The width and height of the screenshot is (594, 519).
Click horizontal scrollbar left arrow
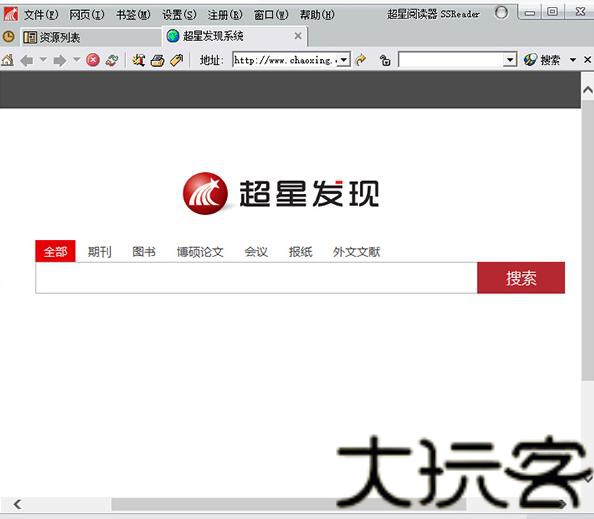pos(17,504)
